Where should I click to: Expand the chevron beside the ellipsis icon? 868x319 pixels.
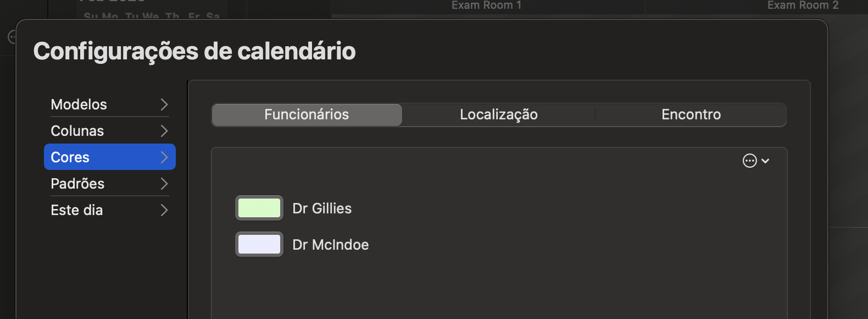pyautogui.click(x=765, y=161)
